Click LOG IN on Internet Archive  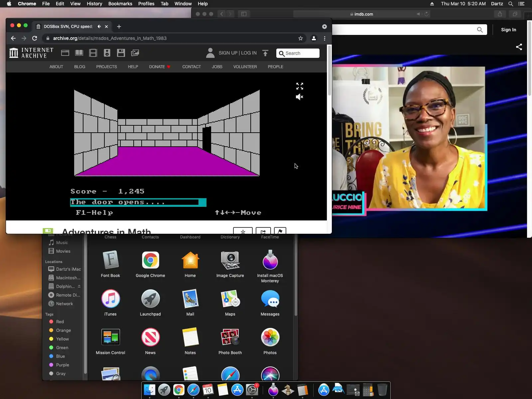coord(249,53)
